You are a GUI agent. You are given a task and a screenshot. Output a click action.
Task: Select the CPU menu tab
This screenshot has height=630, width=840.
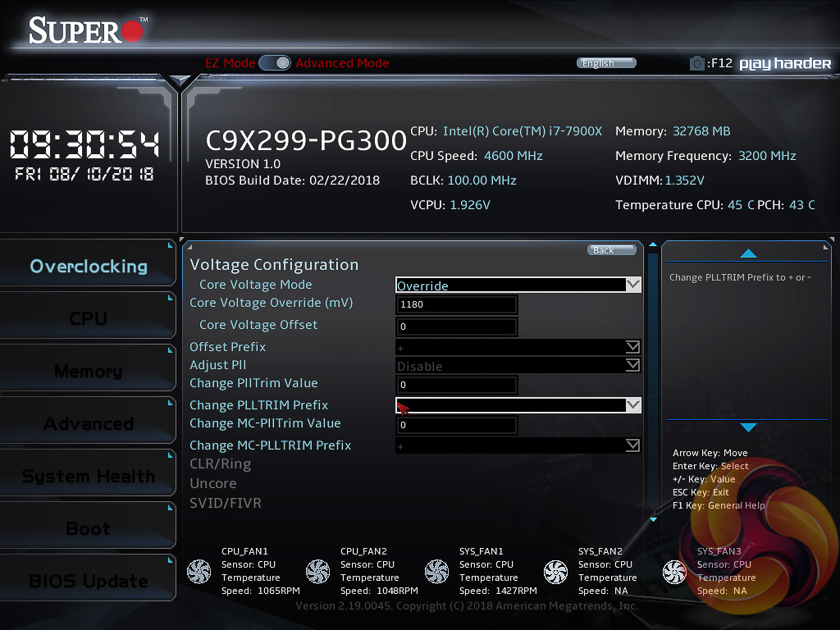click(88, 318)
